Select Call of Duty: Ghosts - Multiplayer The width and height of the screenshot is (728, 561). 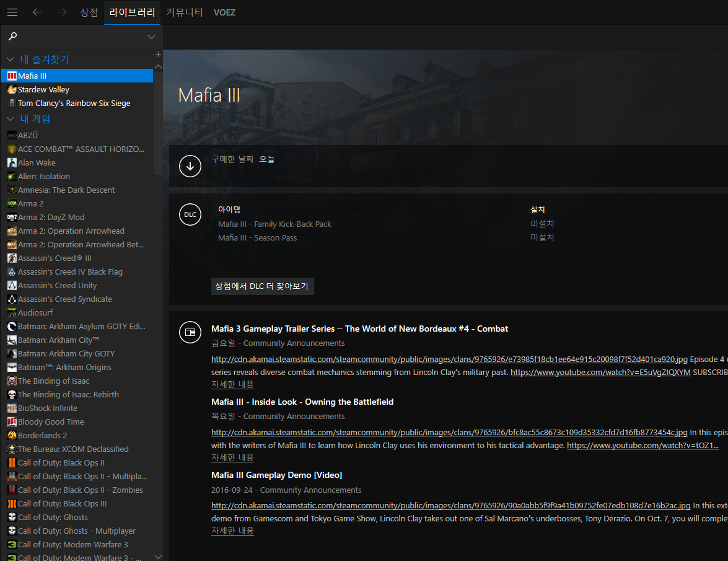coord(77,531)
